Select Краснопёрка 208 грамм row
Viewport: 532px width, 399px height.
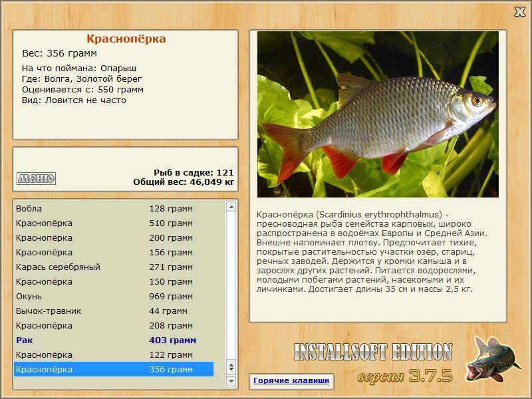(114, 325)
